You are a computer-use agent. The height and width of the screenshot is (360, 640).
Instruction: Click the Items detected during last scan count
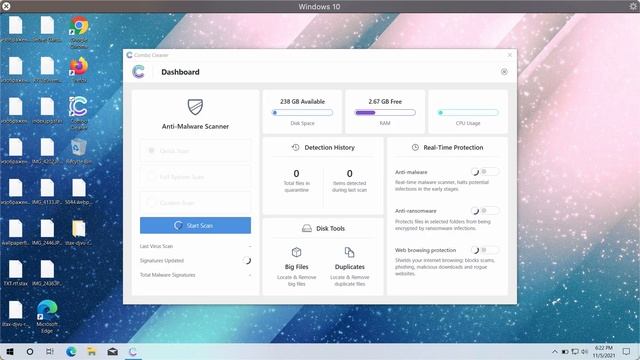point(349,173)
